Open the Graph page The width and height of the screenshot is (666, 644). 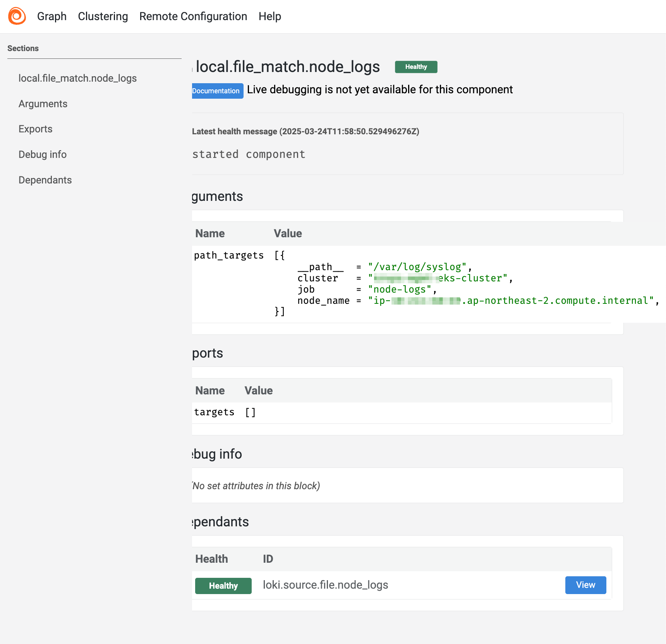(x=52, y=16)
